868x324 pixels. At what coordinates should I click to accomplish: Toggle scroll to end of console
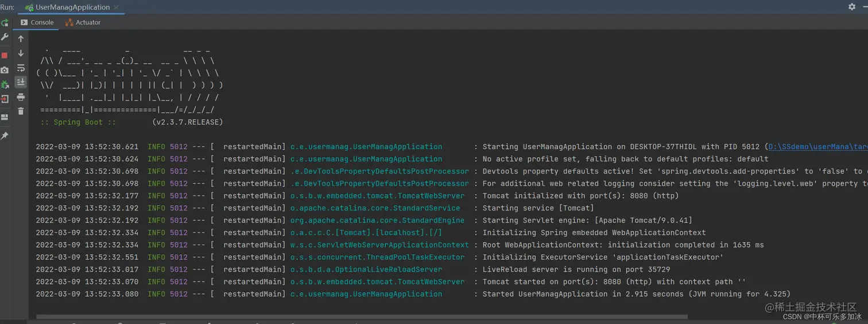(21, 82)
